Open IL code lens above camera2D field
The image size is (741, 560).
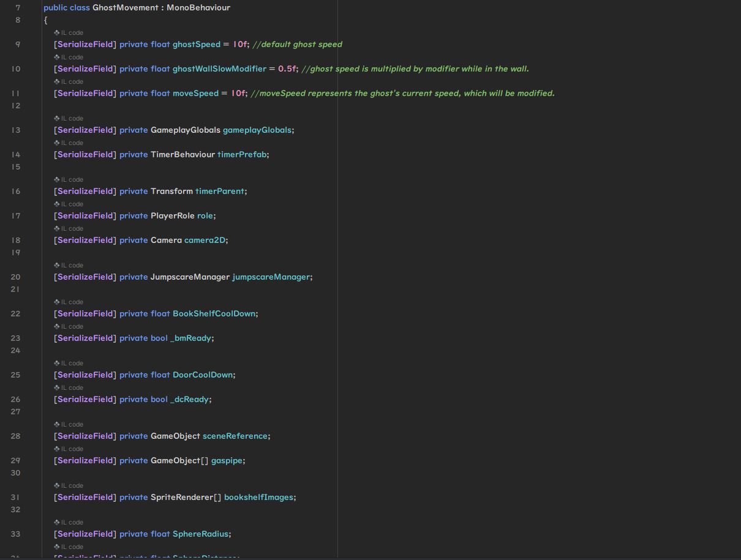coord(72,228)
